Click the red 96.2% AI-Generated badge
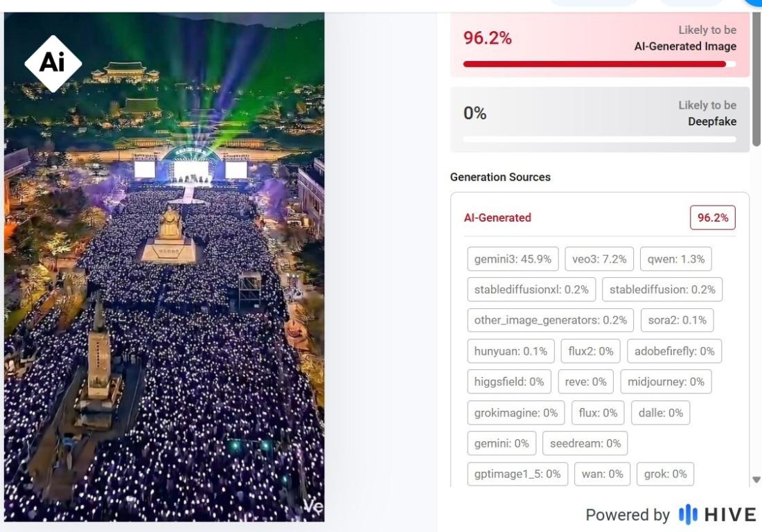 (x=712, y=218)
